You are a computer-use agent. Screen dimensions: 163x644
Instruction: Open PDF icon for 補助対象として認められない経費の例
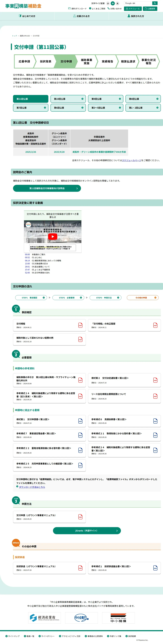click(80, 339)
